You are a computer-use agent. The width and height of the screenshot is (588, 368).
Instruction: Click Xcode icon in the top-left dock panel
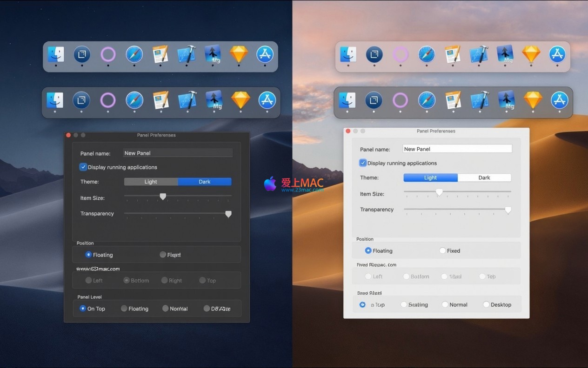click(x=187, y=54)
